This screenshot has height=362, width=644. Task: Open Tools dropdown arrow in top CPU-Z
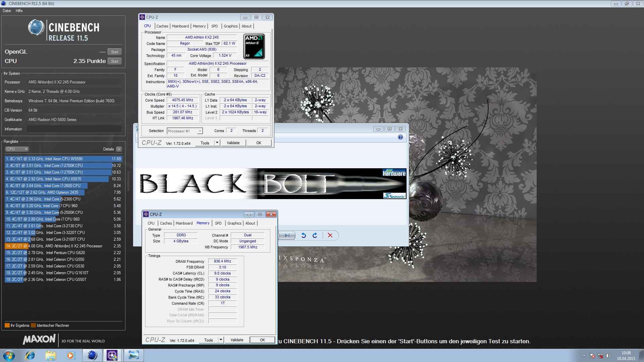(217, 143)
